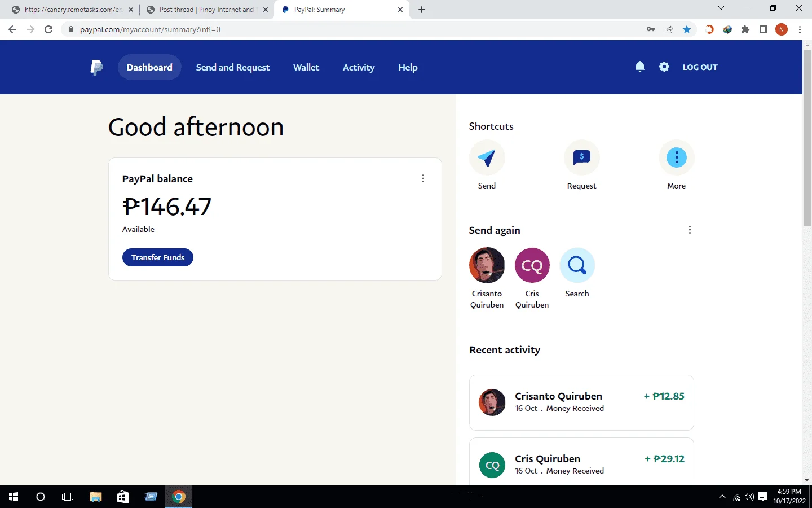
Task: Click the Transfer Funds button
Action: pos(158,257)
